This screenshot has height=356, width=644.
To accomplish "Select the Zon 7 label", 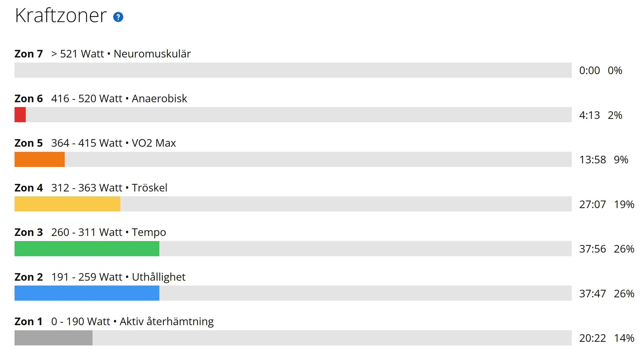I will 29,54.
